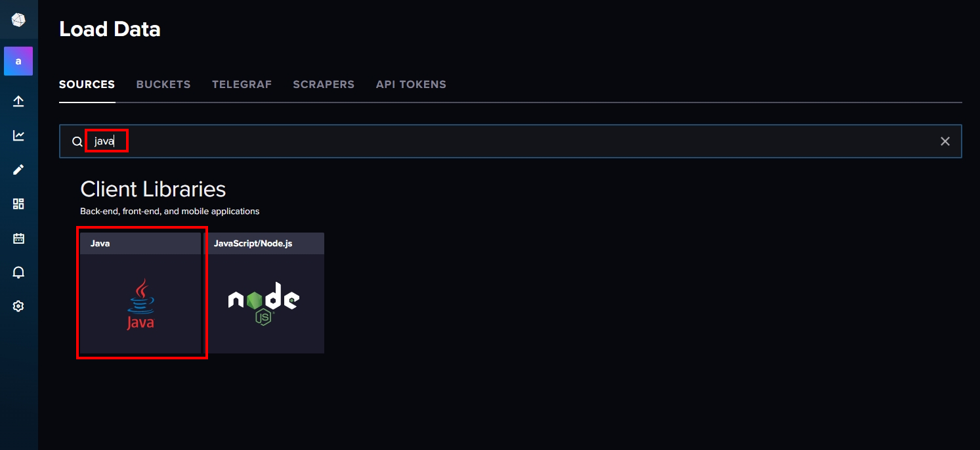
Task: Click the Load Data page title
Action: pos(110,29)
